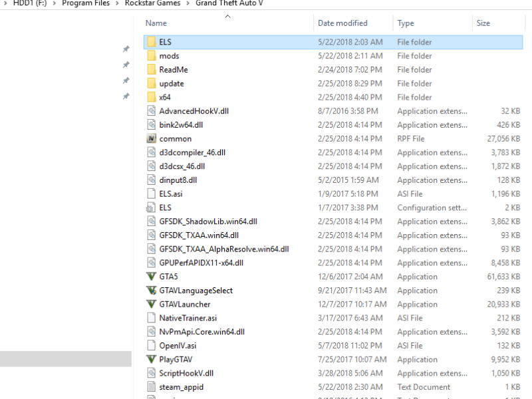Navigate to Rockstar Games in breadcrumb
Screen dimensions: 532x399
(152, 3)
